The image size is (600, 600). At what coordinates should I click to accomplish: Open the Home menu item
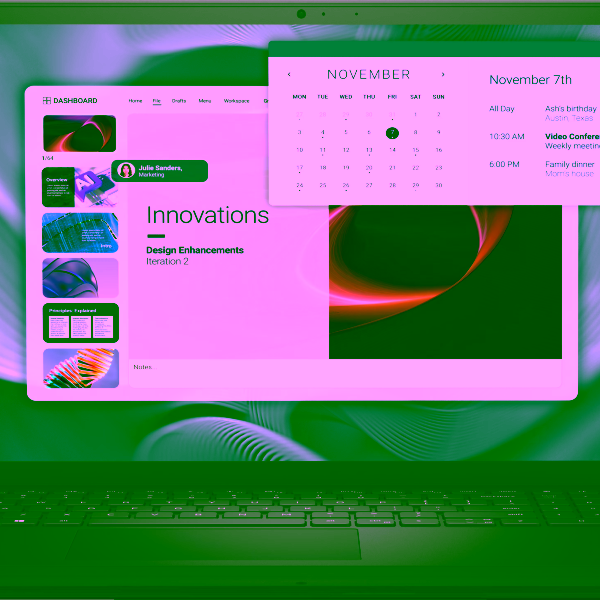(x=135, y=101)
